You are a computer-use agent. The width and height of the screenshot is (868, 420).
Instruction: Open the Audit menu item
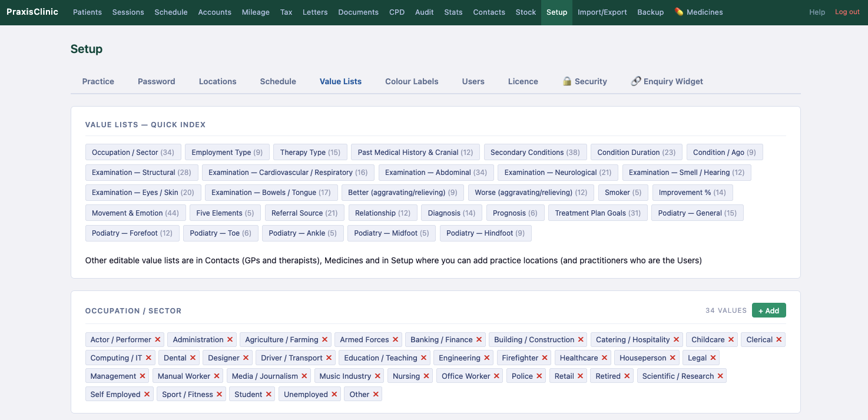coord(424,12)
